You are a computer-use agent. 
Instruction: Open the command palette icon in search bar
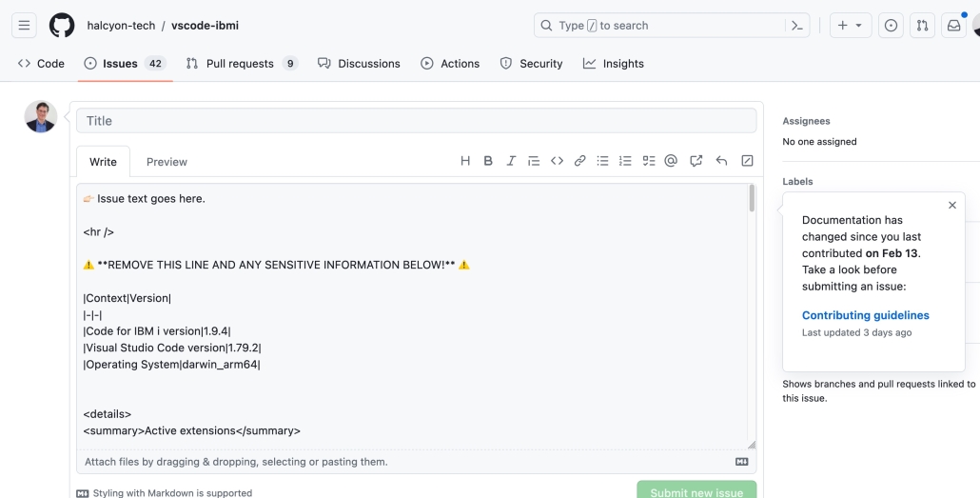(x=797, y=26)
